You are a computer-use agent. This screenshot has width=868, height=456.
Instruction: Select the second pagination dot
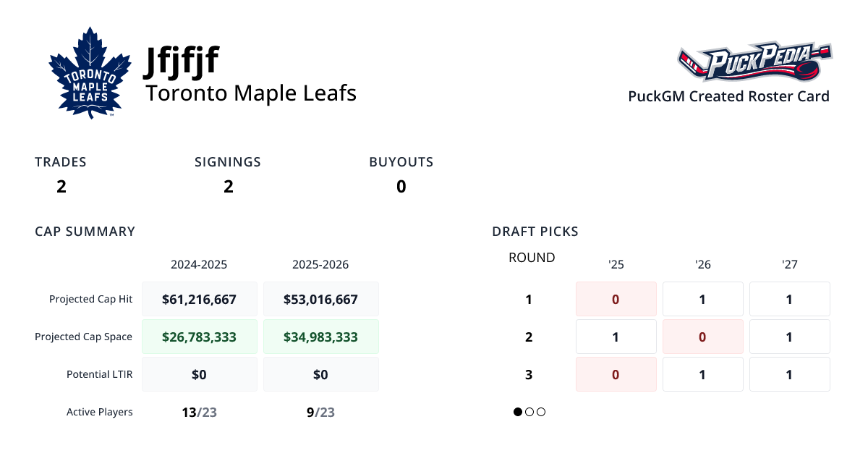(529, 412)
